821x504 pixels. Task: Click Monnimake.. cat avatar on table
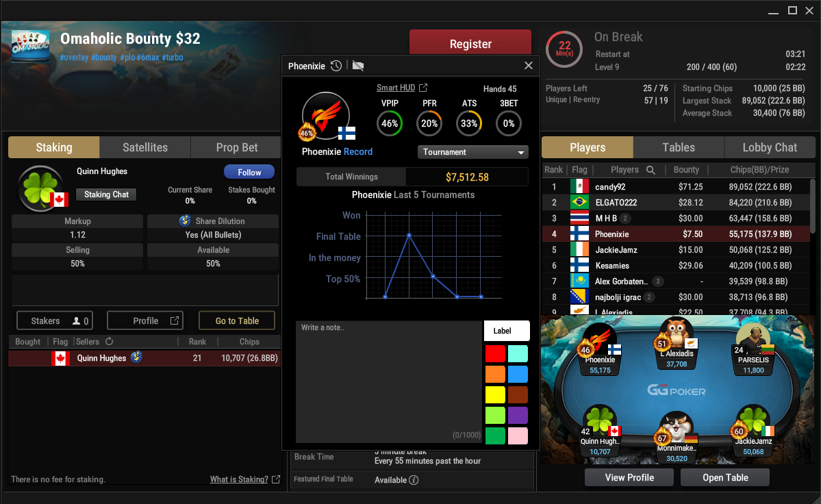676,427
